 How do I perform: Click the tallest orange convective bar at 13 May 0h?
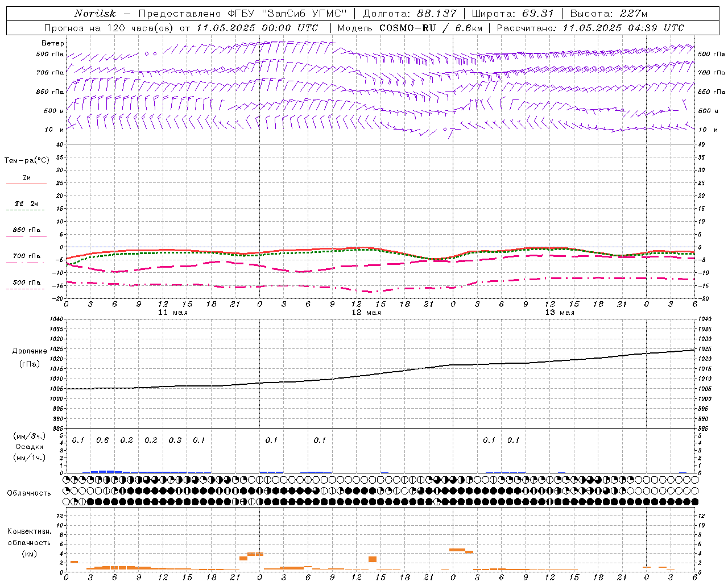457,550
